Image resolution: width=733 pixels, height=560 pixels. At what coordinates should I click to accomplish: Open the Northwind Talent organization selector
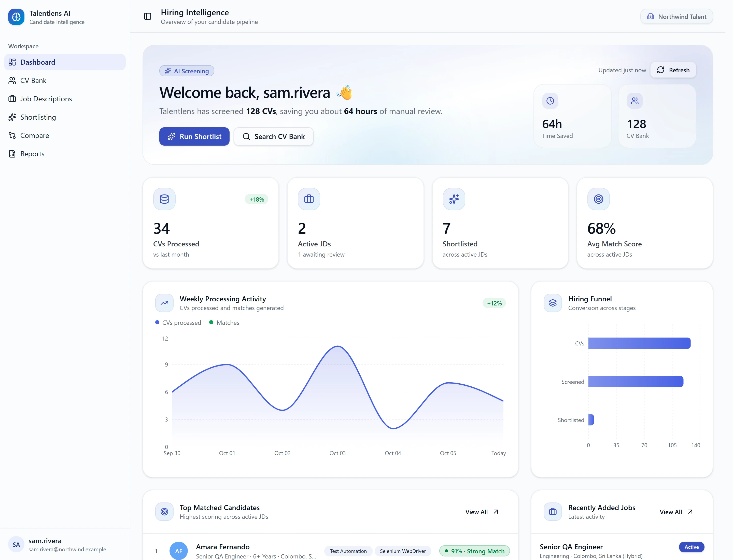coord(676,16)
